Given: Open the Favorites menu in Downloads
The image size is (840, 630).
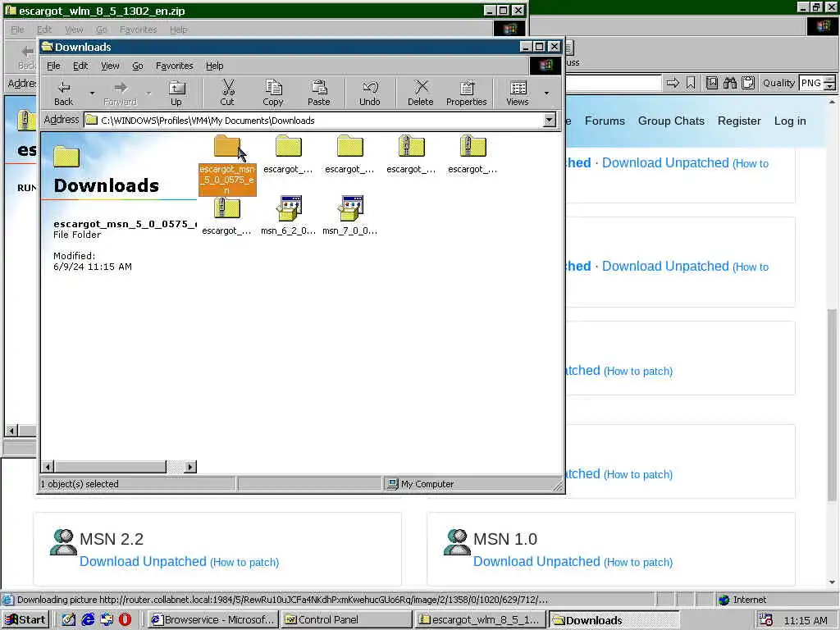Looking at the screenshot, I should click(175, 66).
